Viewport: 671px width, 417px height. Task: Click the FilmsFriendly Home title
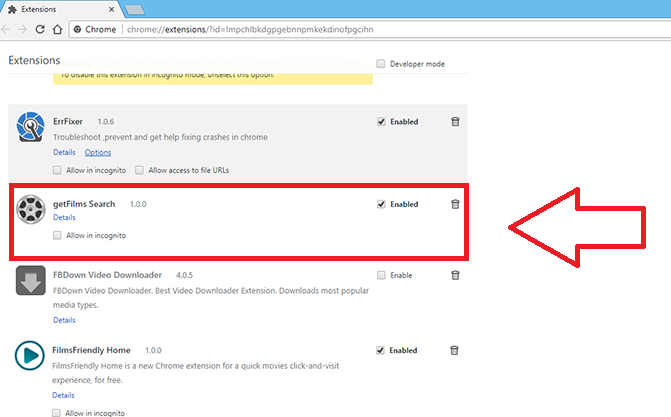[91, 350]
